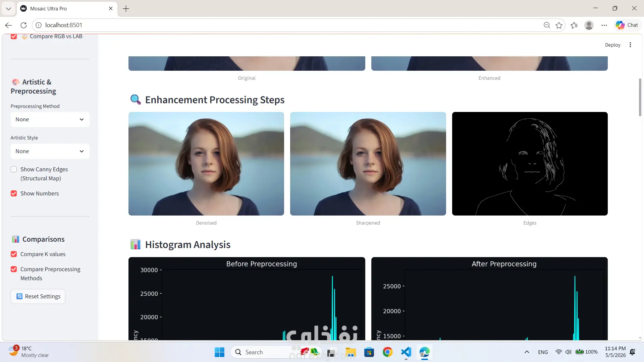Enable Show Canny Edges checkbox
Viewport: 644px width, 362px height.
[x=14, y=169]
